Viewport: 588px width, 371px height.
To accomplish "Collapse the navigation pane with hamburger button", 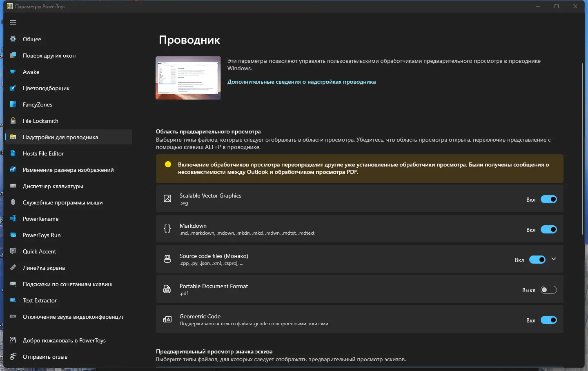I will 13,22.
